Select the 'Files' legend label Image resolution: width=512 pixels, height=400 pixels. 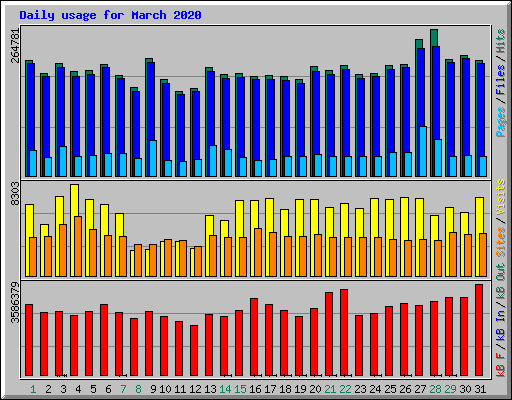pyautogui.click(x=501, y=80)
